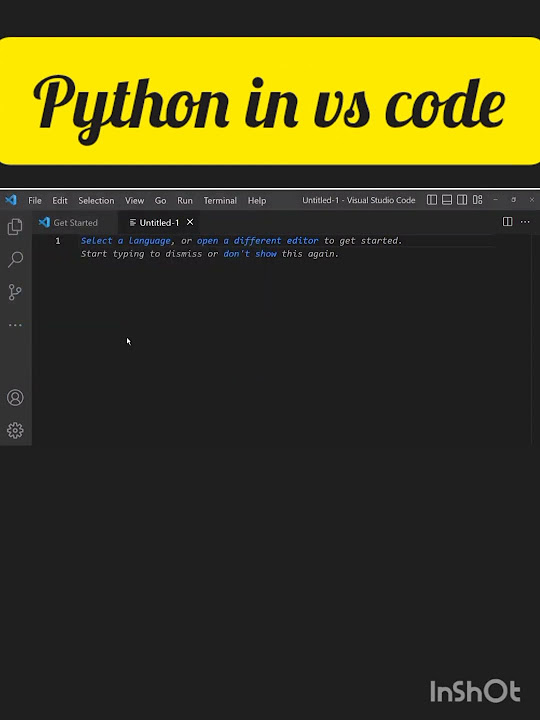The height and width of the screenshot is (720, 540).
Task: Open the Go menu
Action: coord(160,201)
